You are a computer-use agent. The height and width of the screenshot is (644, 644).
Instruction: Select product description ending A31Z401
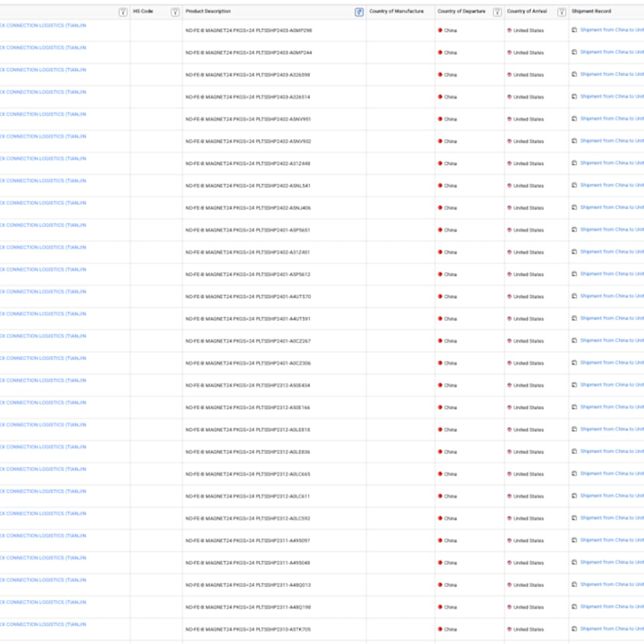[x=247, y=252]
